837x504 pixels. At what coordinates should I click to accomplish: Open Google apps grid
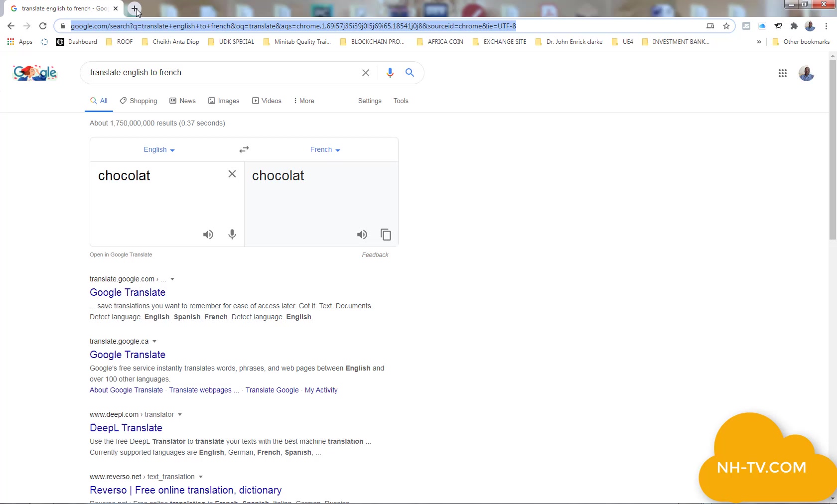pos(783,73)
